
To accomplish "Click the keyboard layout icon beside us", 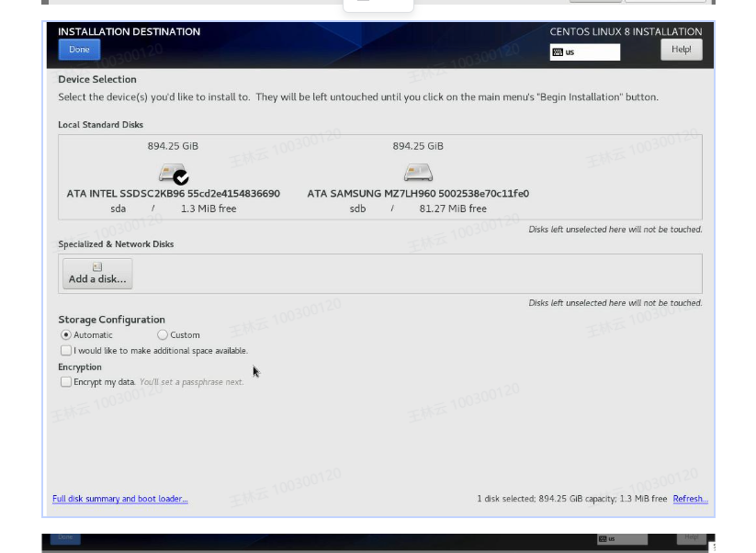I will click(x=558, y=52).
